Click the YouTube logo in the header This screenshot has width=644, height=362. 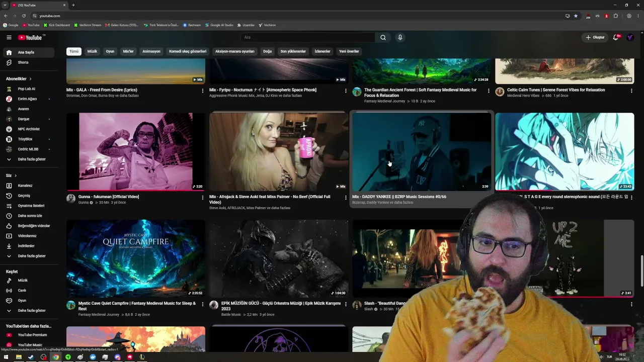[30, 37]
